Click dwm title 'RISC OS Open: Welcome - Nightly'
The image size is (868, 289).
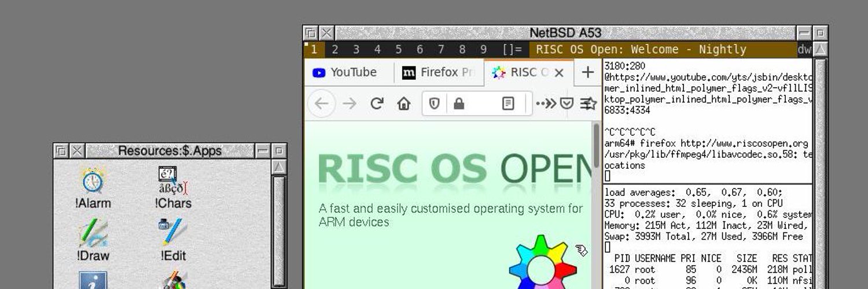click(x=641, y=50)
